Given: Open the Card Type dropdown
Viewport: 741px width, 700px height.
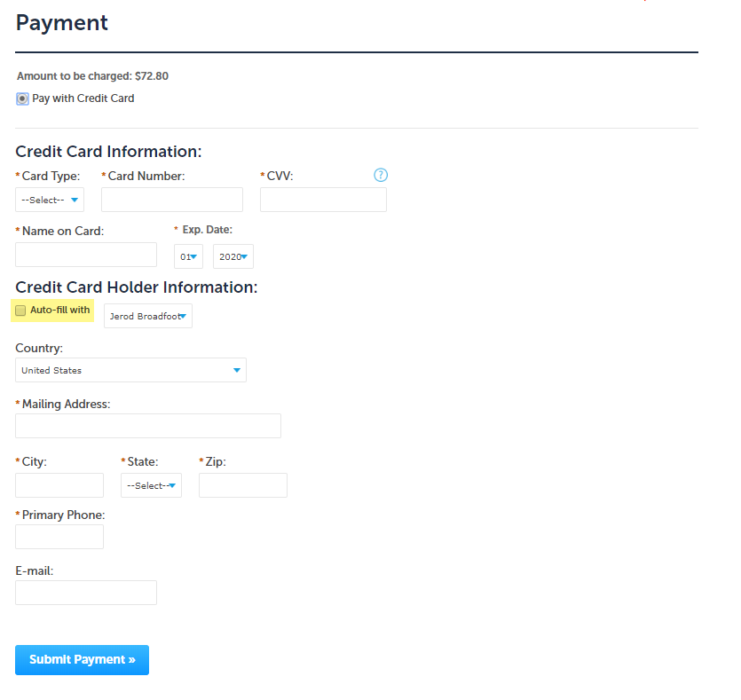Looking at the screenshot, I should (50, 200).
